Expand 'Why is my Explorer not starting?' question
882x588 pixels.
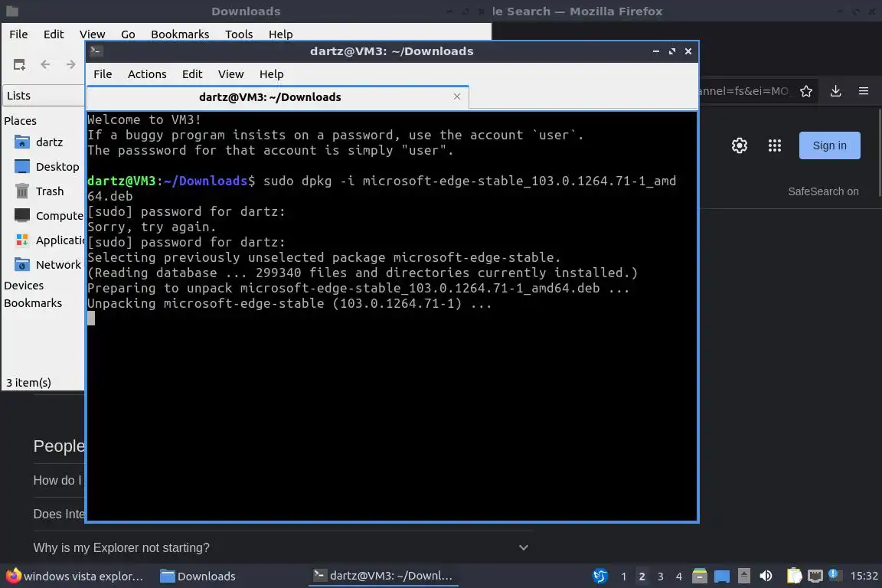point(283,547)
